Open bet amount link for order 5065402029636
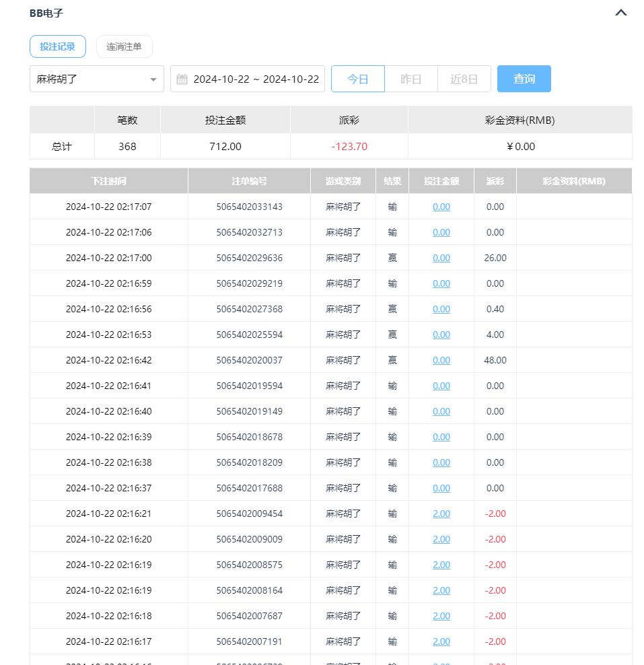Screen dimensions: 644x665 coord(441,258)
